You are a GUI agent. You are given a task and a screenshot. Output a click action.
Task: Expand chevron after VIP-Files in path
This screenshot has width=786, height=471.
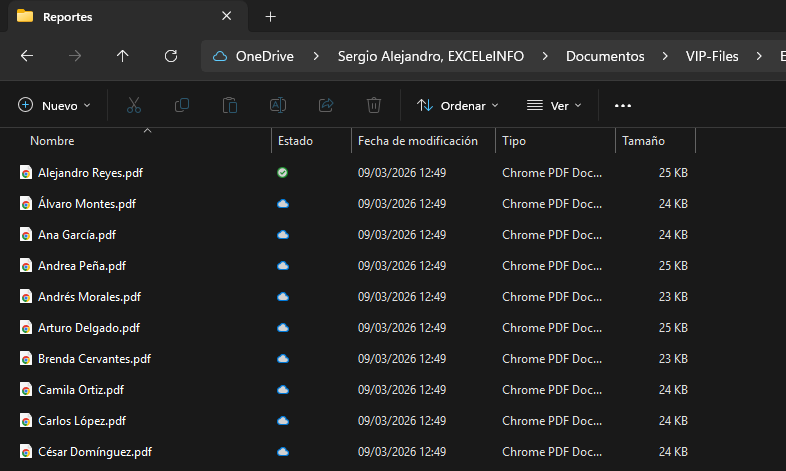[759, 56]
